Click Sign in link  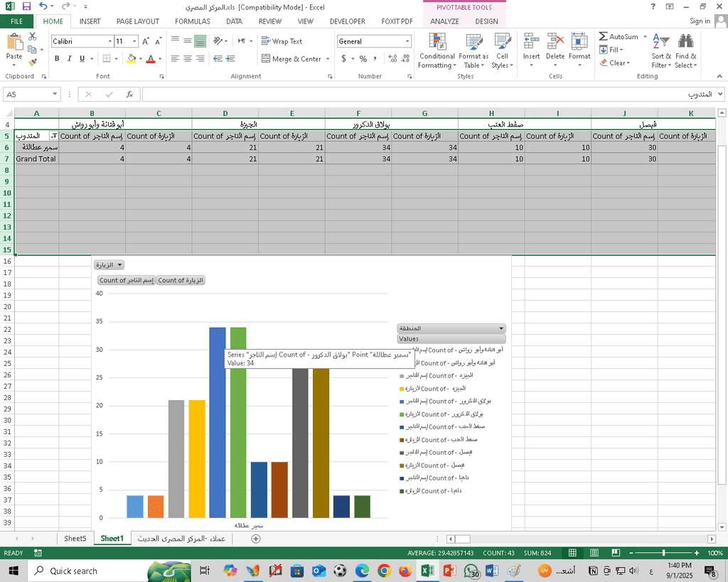pyautogui.click(x=700, y=21)
